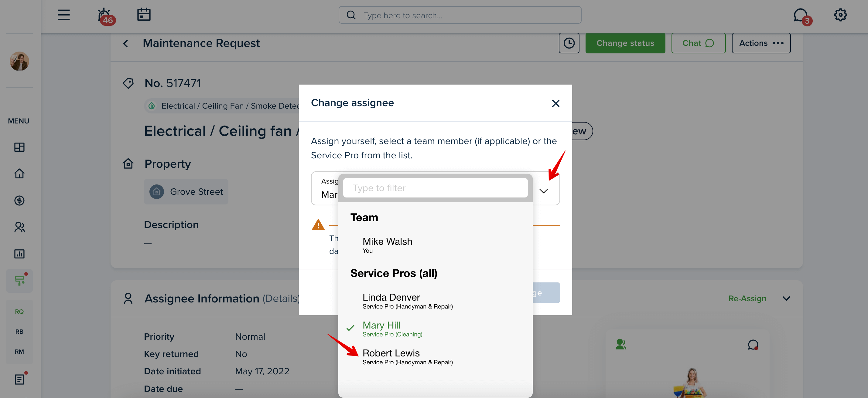This screenshot has height=398, width=868.
Task: Select the RQ sidebar submenu item
Action: 19,312
